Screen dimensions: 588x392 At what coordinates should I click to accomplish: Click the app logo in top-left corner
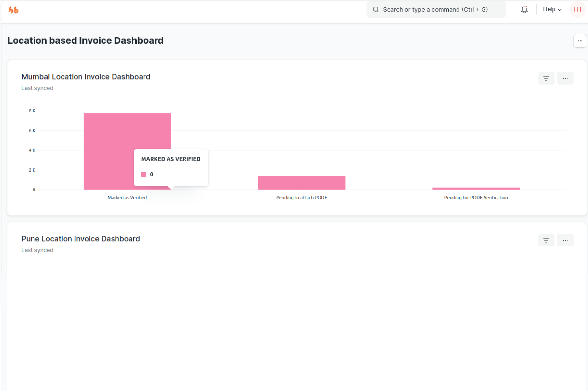tap(13, 10)
